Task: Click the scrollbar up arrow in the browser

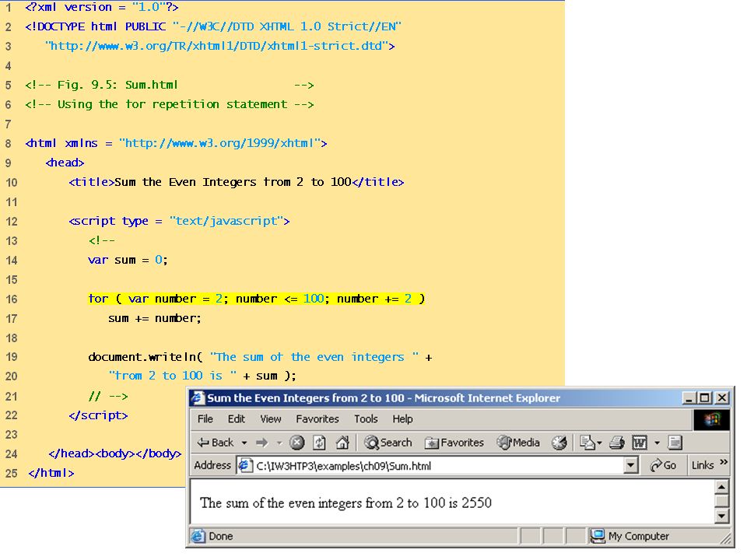Action: click(x=722, y=487)
